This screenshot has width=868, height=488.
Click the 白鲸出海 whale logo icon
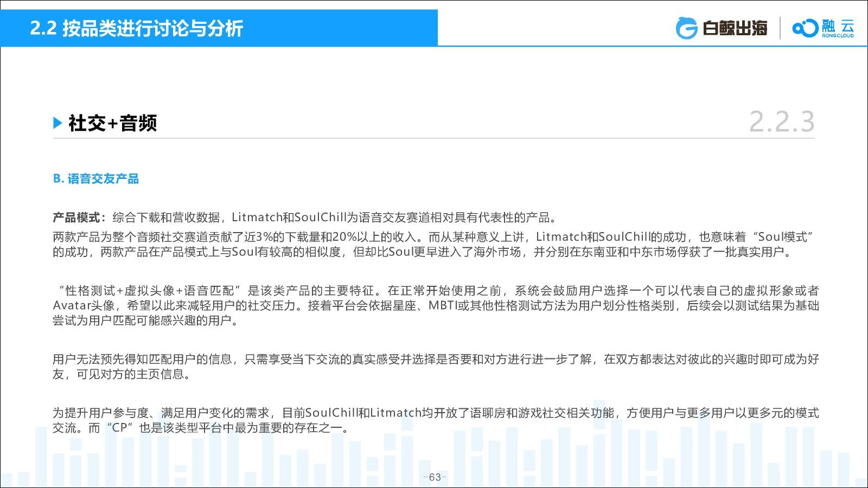686,28
